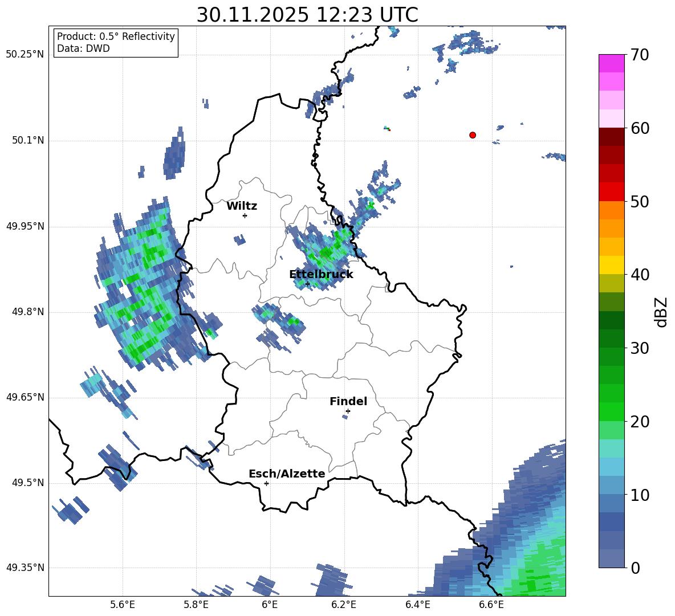The image size is (675, 616).
Task: Click the longitude label 6.6°E
Action: pos(491,605)
